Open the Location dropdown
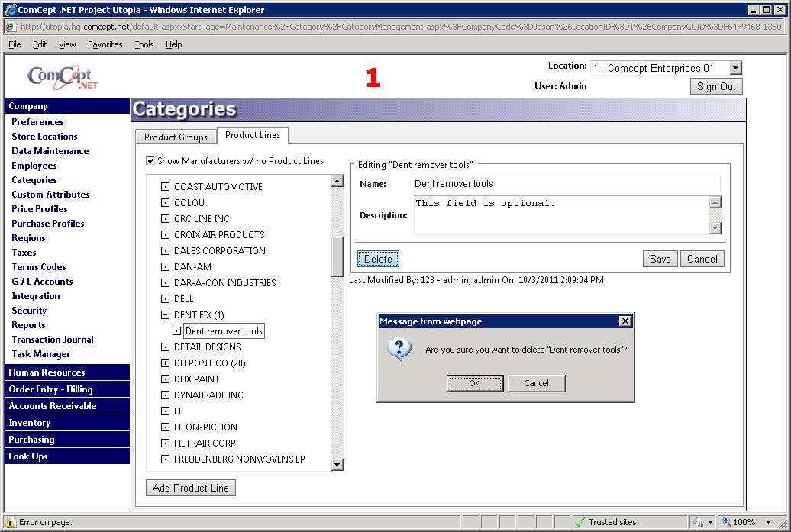Screen dimensions: 791x532 735,68
